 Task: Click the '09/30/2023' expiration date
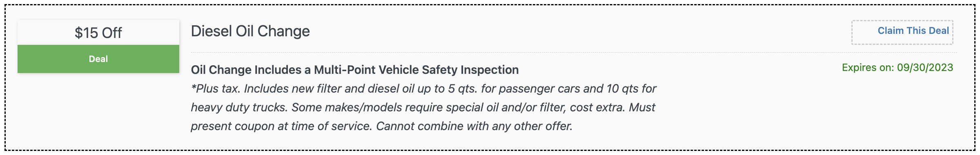pos(925,68)
